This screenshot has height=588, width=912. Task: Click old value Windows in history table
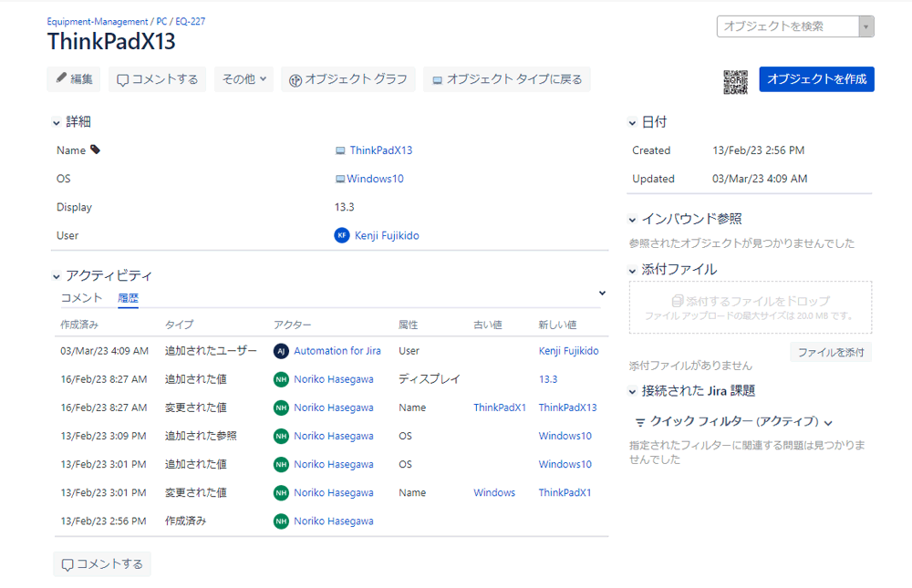(494, 492)
